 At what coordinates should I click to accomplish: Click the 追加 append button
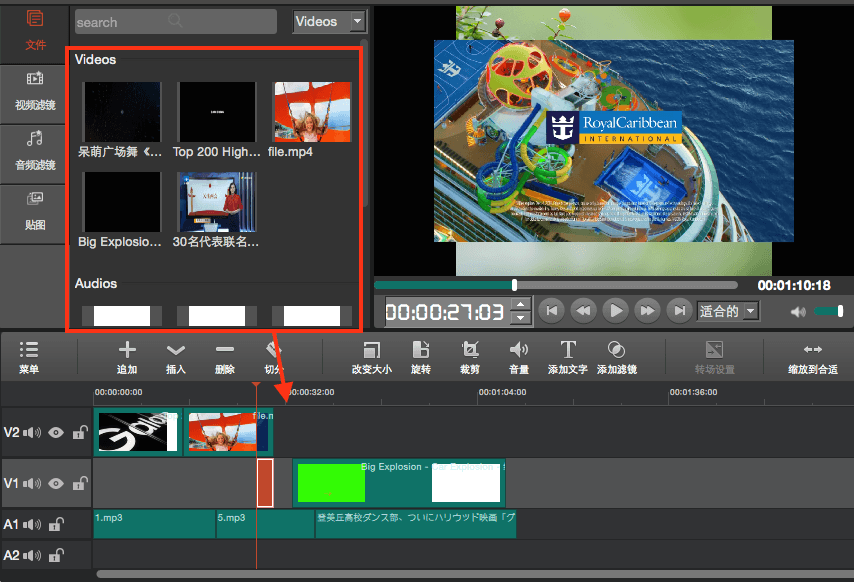[x=127, y=357]
